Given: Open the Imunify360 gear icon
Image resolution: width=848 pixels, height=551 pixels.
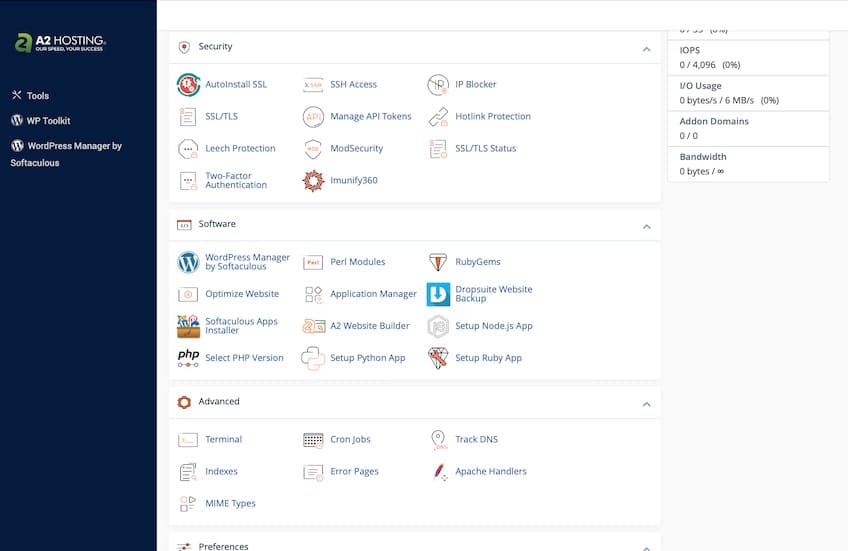Looking at the screenshot, I should click(313, 181).
